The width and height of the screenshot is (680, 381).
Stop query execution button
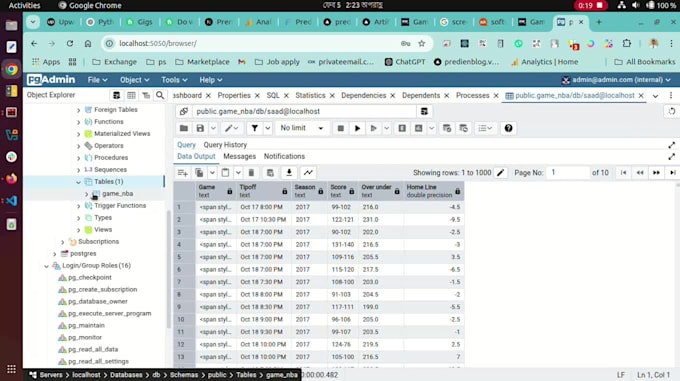pos(340,128)
